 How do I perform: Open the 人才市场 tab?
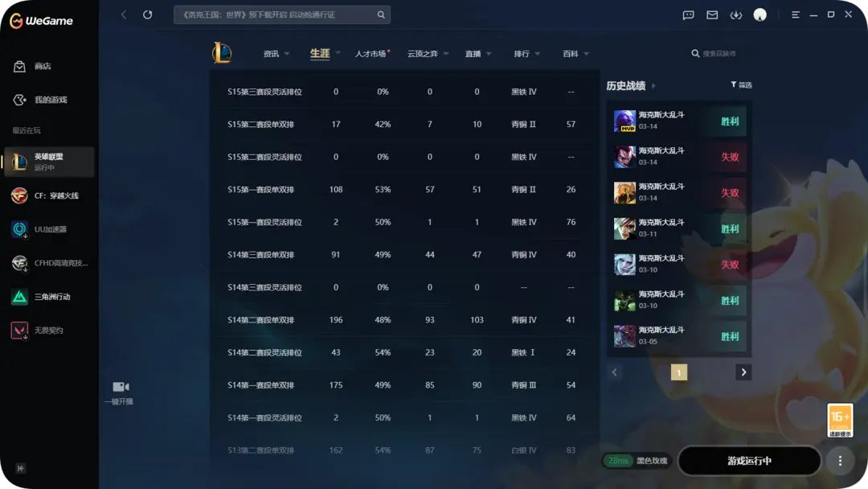[371, 54]
